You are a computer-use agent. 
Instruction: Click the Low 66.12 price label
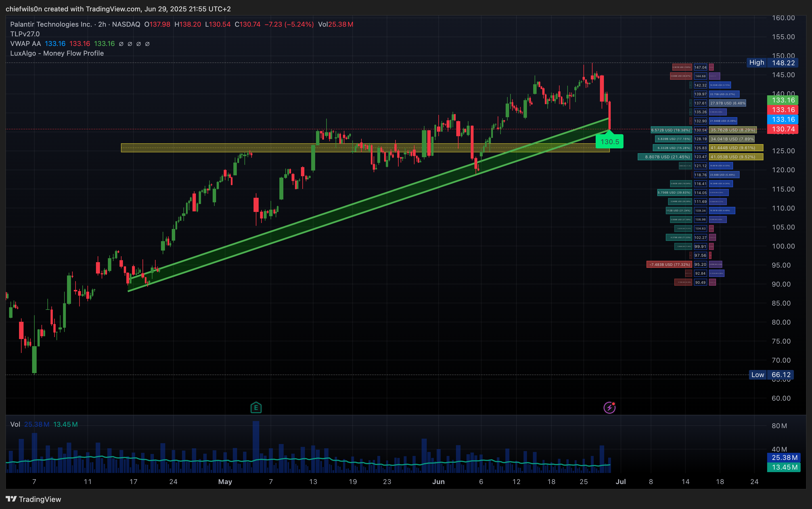point(772,375)
